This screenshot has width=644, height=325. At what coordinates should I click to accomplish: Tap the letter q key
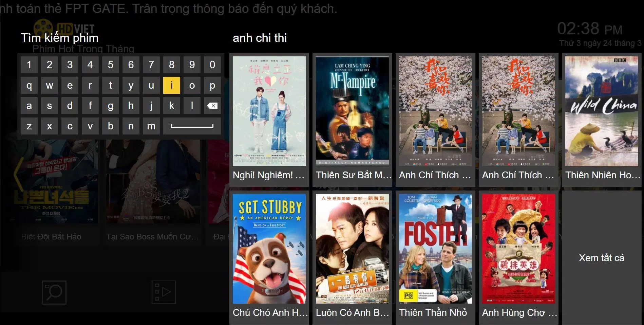coord(29,85)
